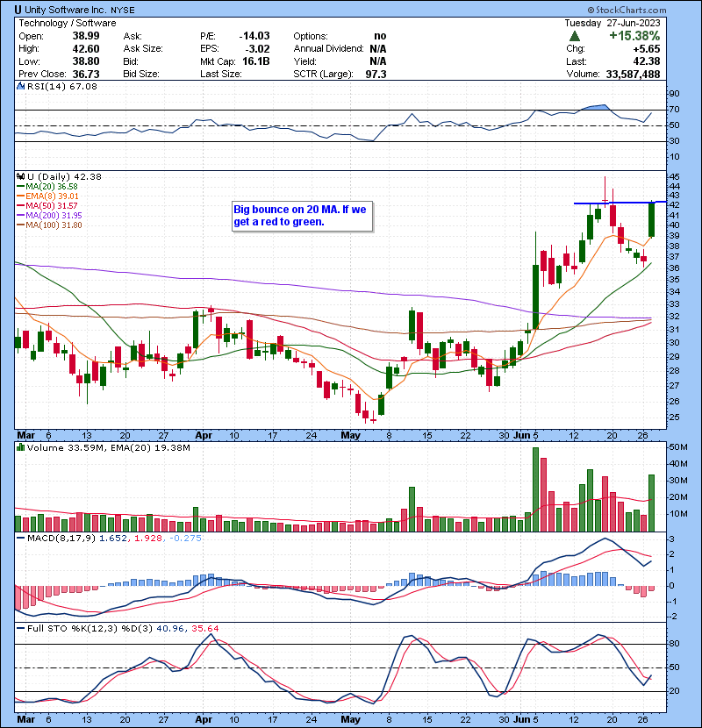Click the 'U (Daily) 42.38' panel label

64,176
